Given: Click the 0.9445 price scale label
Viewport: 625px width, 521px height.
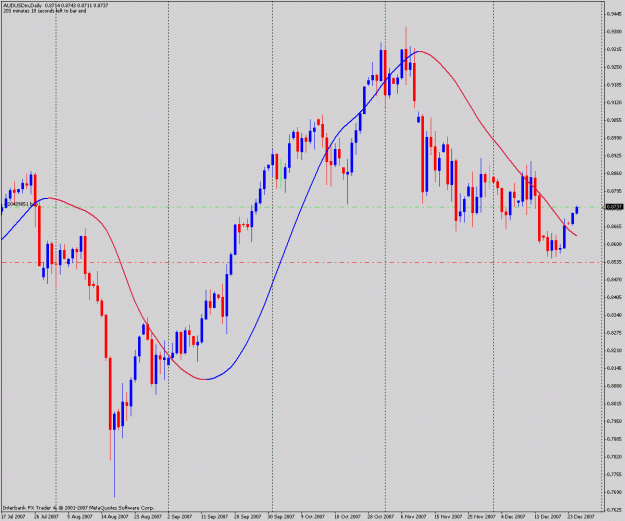Looking at the screenshot, I should point(614,14).
